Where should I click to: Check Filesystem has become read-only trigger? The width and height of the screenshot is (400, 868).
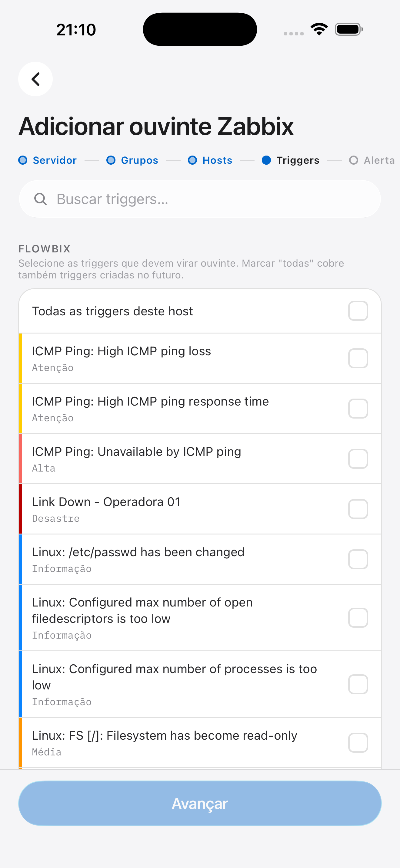click(x=358, y=743)
